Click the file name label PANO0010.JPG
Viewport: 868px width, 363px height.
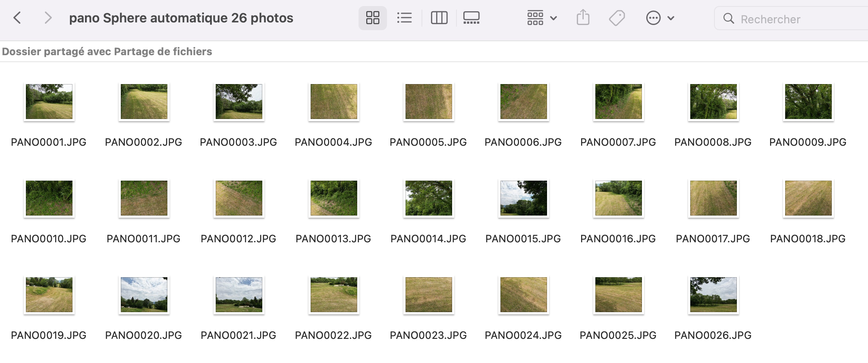point(49,239)
